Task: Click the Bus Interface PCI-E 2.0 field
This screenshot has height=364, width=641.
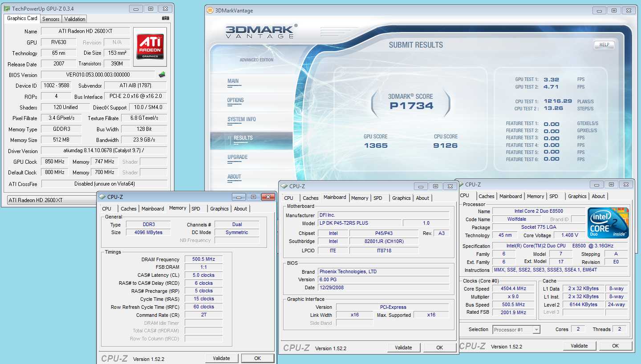Action: [135, 96]
